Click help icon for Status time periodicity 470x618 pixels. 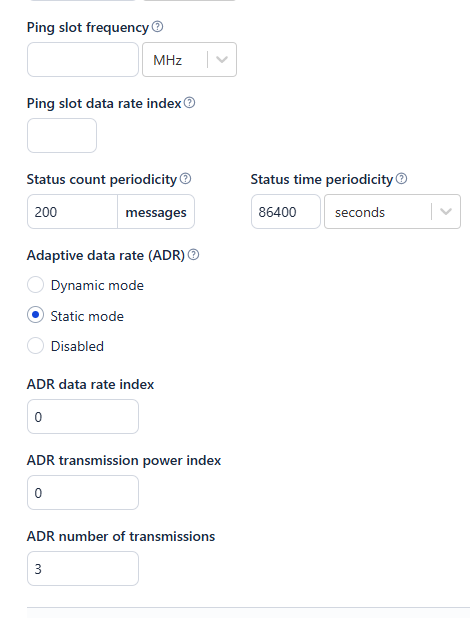tap(401, 179)
